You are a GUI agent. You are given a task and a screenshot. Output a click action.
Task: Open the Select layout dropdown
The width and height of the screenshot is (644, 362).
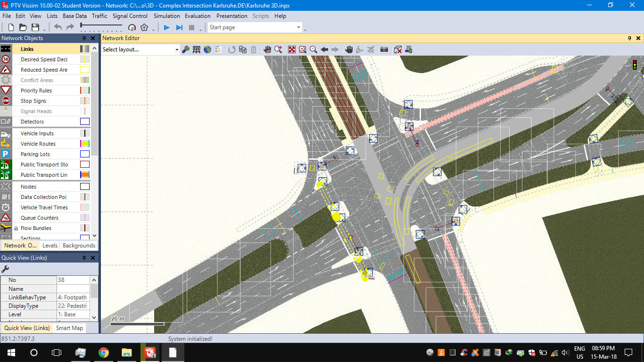[x=177, y=49]
